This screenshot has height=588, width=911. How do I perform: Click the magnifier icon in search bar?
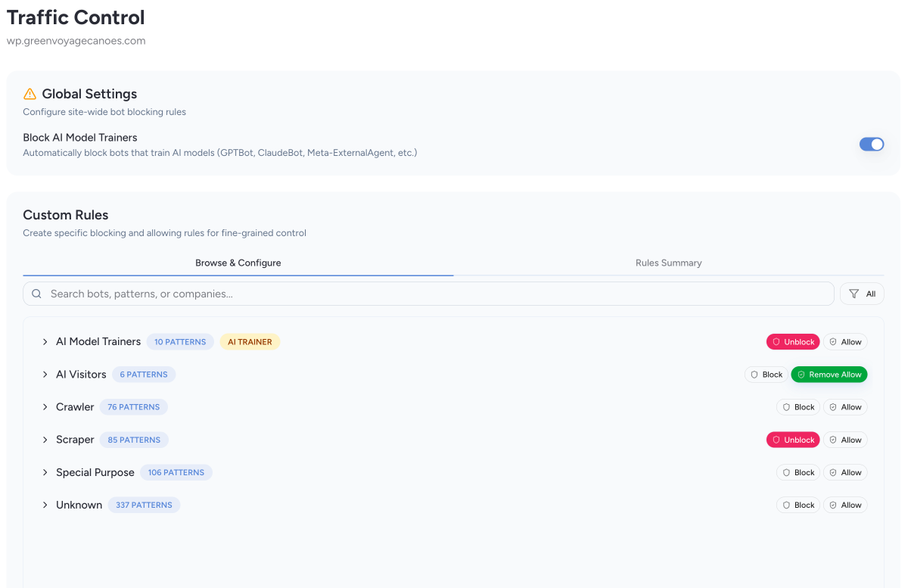coord(36,294)
